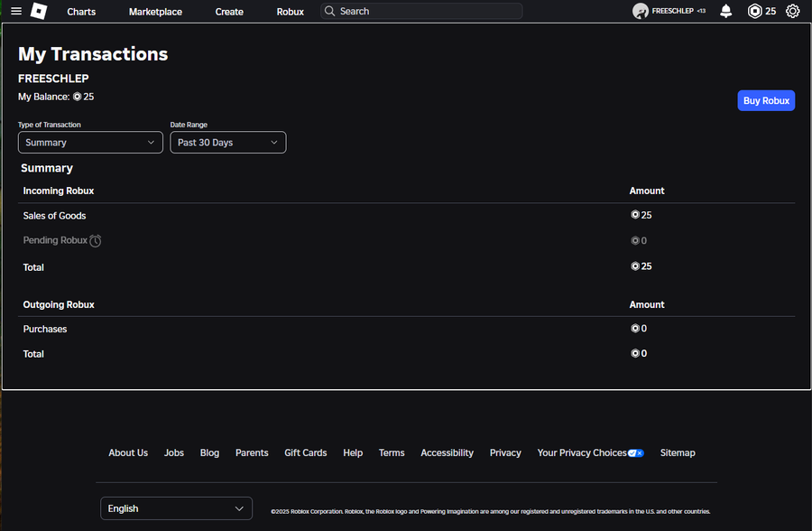Open the English language selector

[176, 508]
